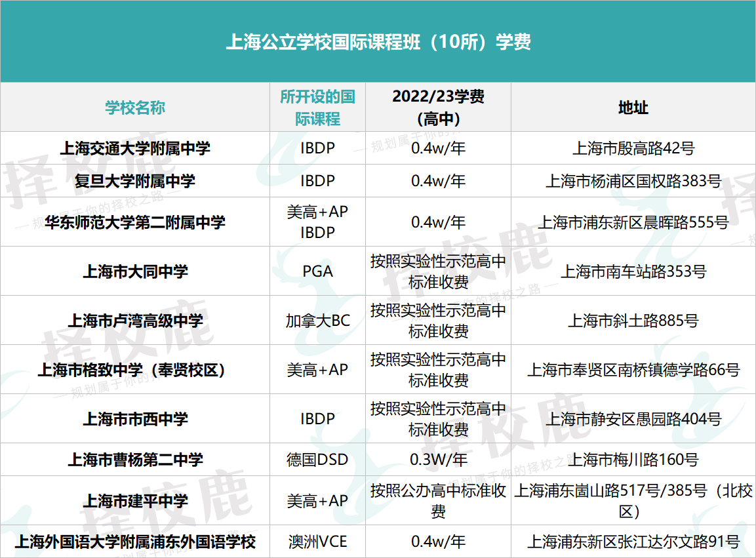This screenshot has height=558, width=756.
Task: Click the 按照公办高中标准收费 fee cell
Action: 438,500
